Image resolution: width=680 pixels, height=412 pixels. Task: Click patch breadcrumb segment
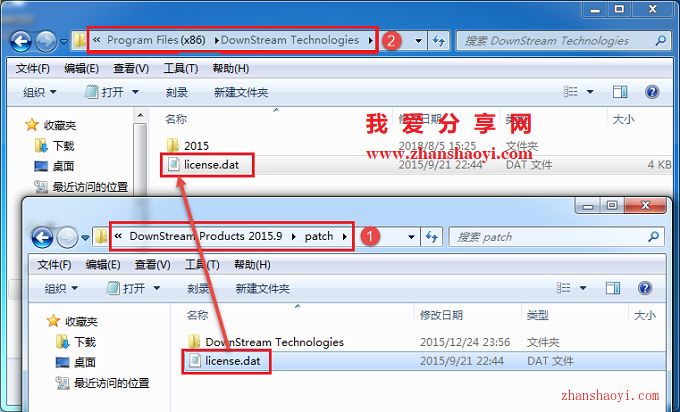pos(319,236)
